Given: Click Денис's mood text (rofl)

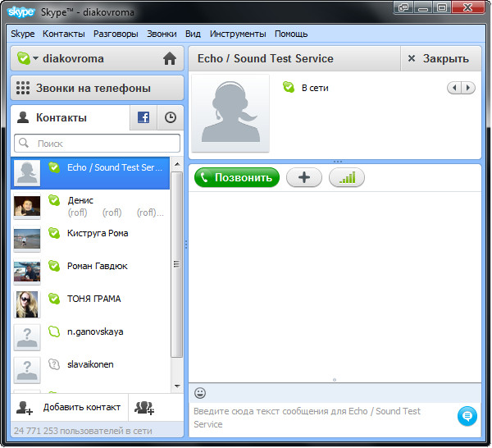Looking at the screenshot, I should [116, 213].
